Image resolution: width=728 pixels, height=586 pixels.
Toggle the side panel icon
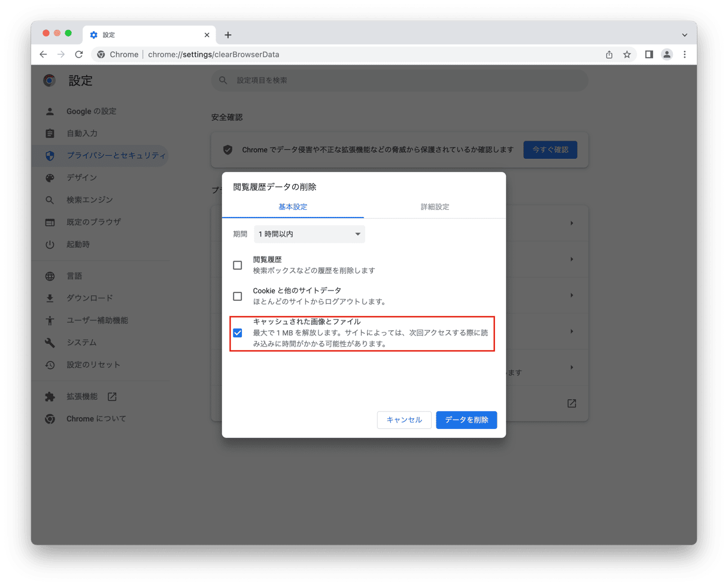[x=648, y=55]
